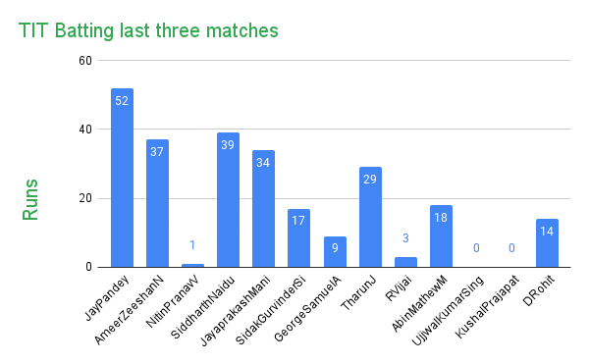Screen dimensions: 589x364
Task: Click the 40 tick on the vertical axis
Action: [85, 130]
